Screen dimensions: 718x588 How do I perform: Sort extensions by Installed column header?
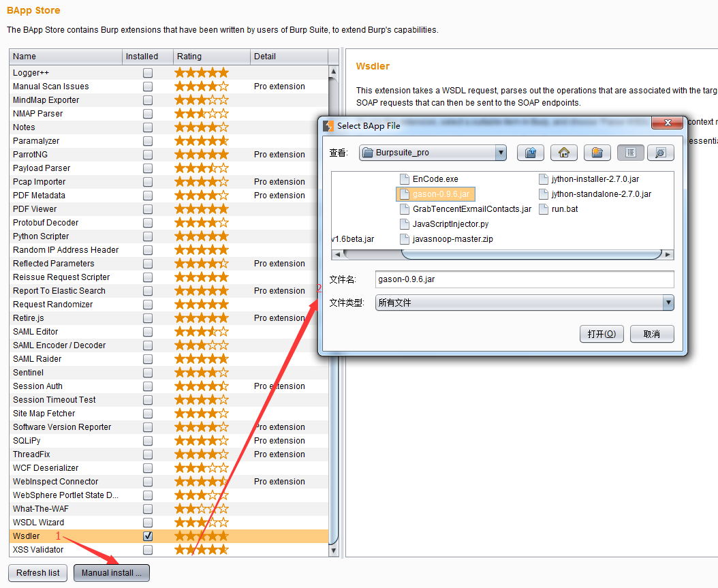(147, 57)
